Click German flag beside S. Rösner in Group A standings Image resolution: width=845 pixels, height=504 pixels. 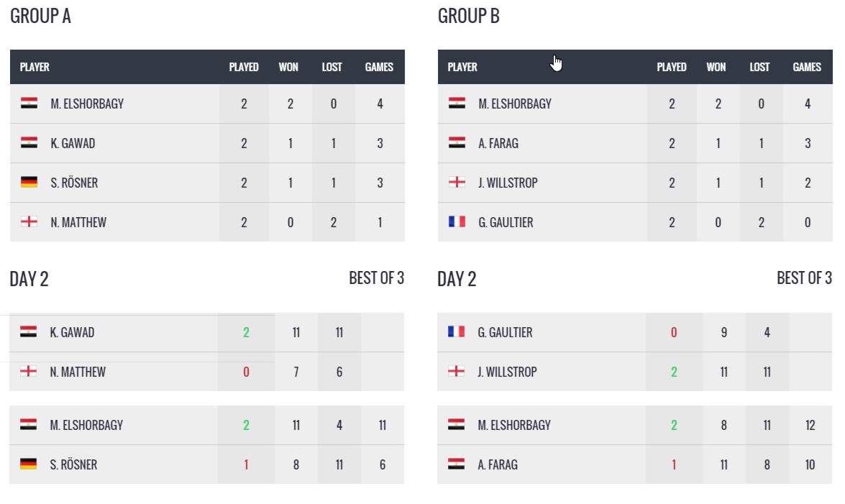pos(29,183)
